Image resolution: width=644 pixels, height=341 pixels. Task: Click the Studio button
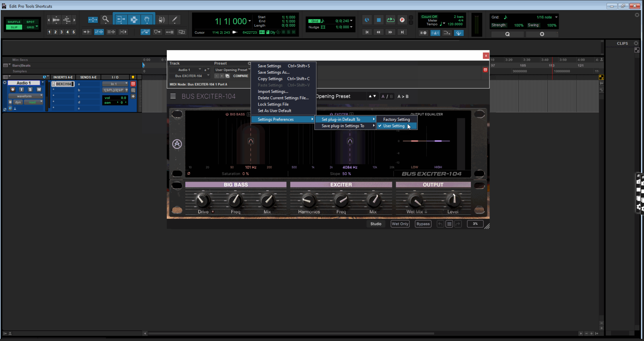click(376, 224)
